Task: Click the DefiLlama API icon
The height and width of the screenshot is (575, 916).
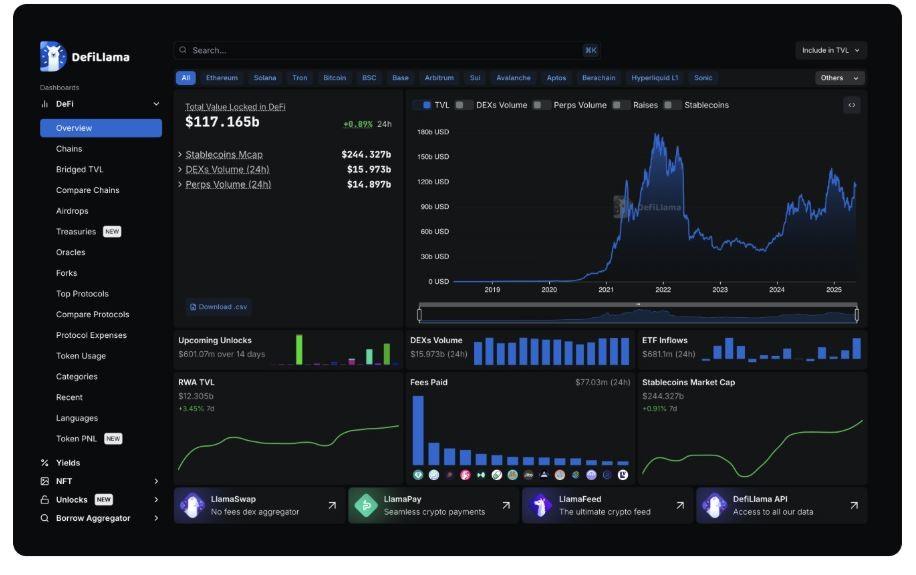Action: click(714, 506)
